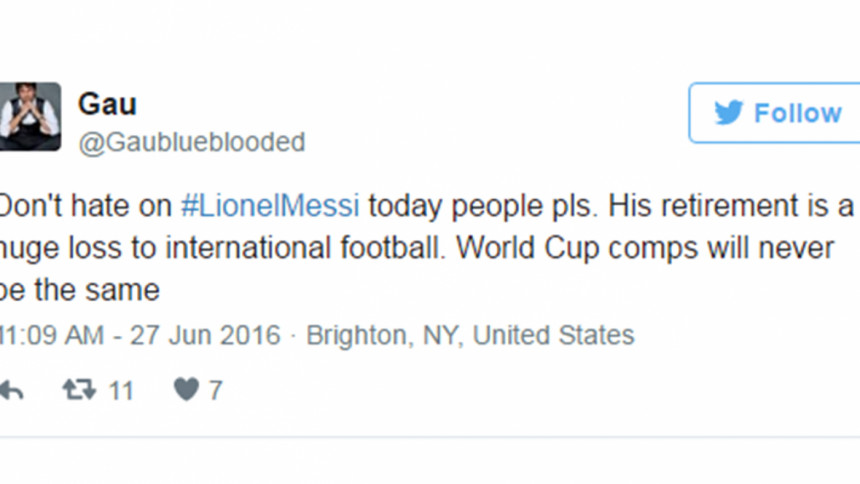
Task: Click the reply arrow icon
Action: pos(12,391)
